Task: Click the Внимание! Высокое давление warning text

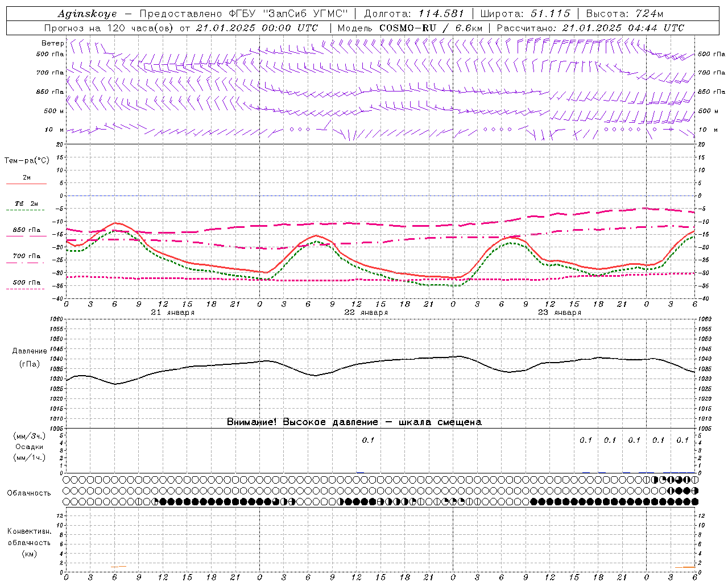Action: coord(354,422)
